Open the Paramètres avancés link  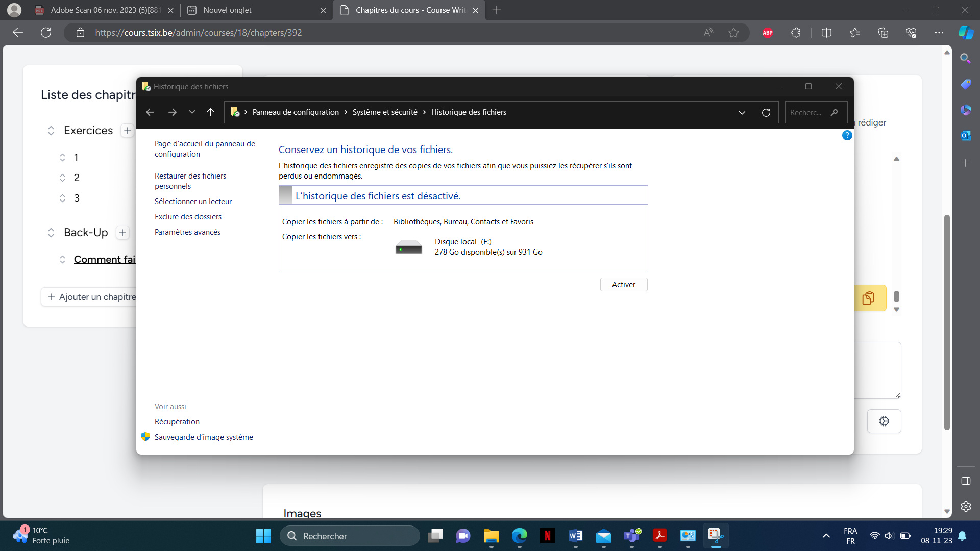187,232
